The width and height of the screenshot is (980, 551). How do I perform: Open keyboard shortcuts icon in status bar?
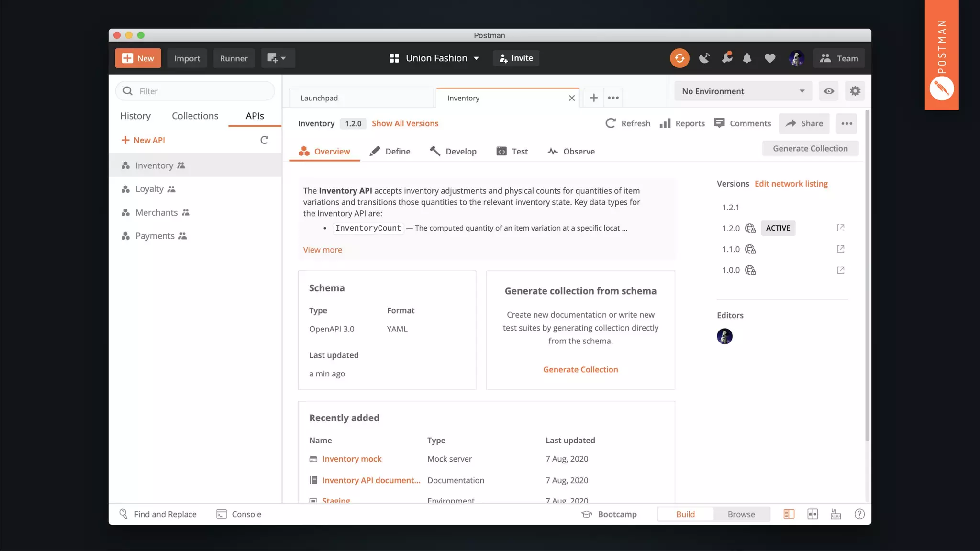click(835, 514)
